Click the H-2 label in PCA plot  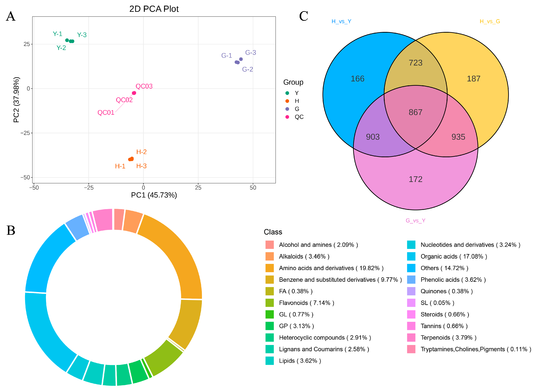pyautogui.click(x=141, y=152)
